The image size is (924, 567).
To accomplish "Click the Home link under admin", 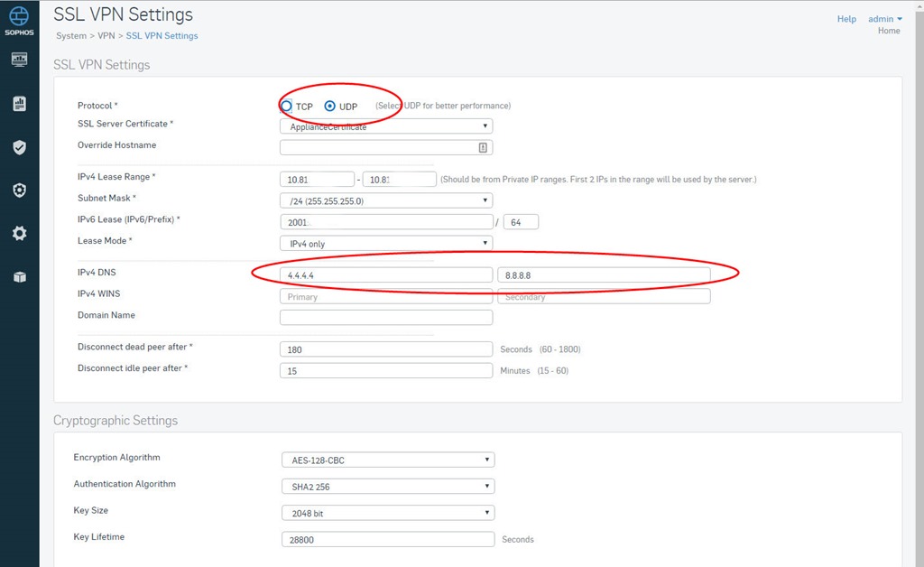I will coord(889,31).
